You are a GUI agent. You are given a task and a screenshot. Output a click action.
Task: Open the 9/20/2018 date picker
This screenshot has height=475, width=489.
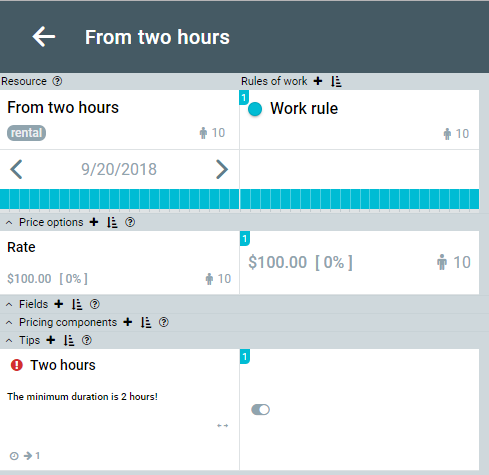pos(119,169)
